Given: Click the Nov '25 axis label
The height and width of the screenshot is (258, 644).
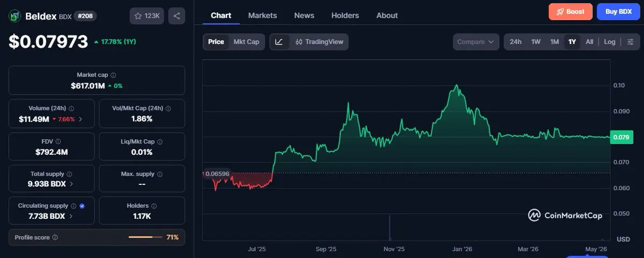Looking at the screenshot, I should (x=394, y=249).
